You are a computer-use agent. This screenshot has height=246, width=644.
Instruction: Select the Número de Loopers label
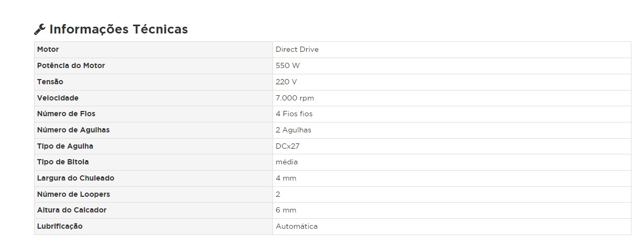(x=74, y=195)
